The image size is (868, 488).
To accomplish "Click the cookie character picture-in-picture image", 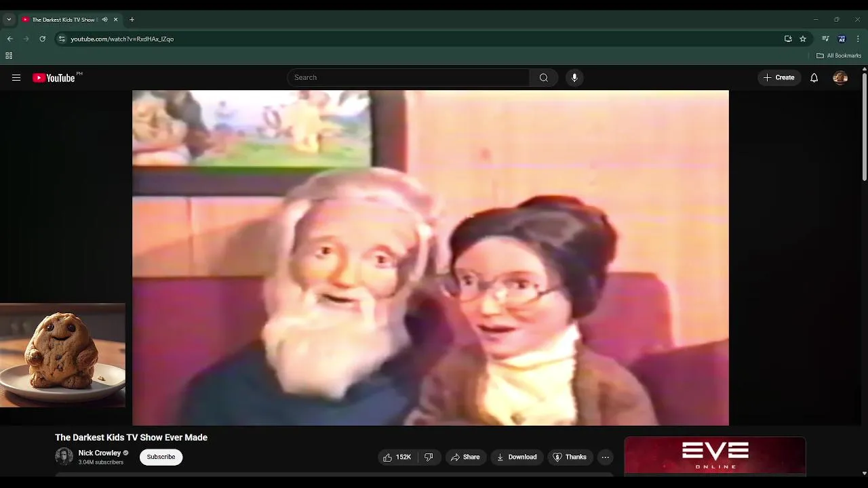I will (62, 355).
